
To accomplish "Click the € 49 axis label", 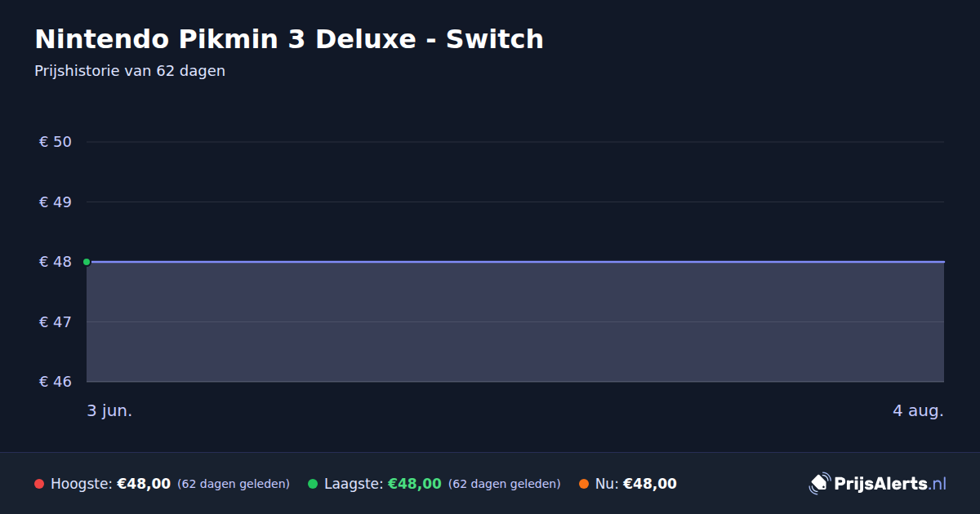I will (56, 202).
